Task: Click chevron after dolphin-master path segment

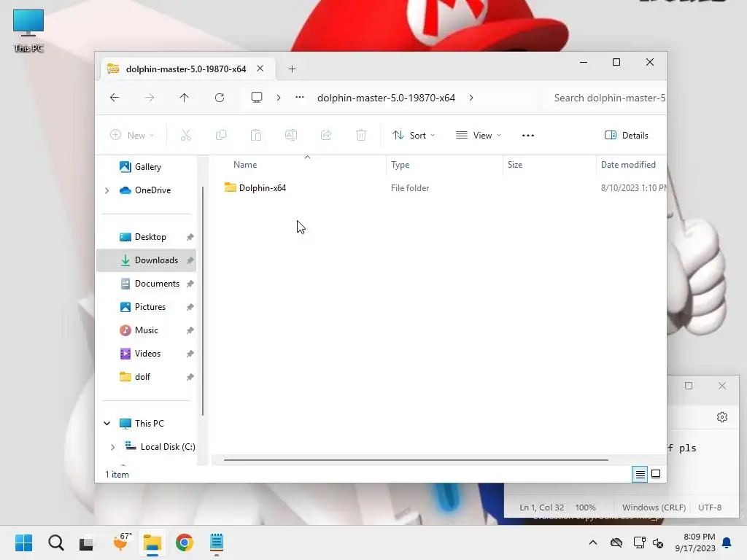Action: [471, 98]
